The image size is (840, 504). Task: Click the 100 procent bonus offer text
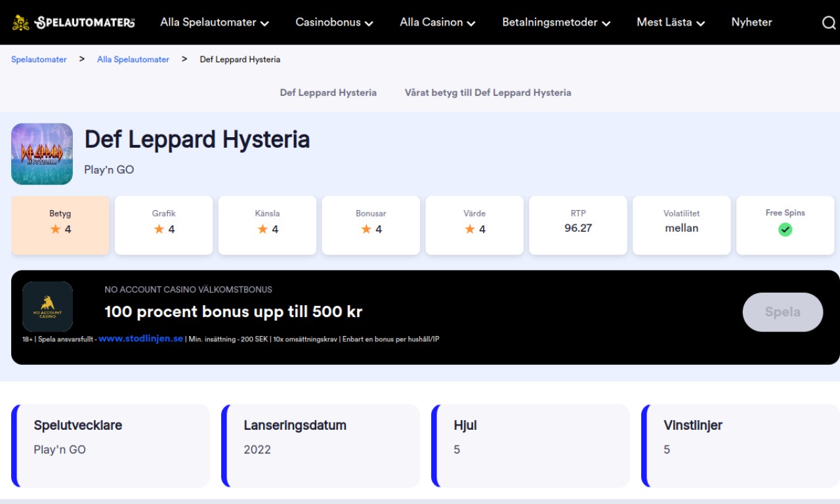tap(233, 312)
